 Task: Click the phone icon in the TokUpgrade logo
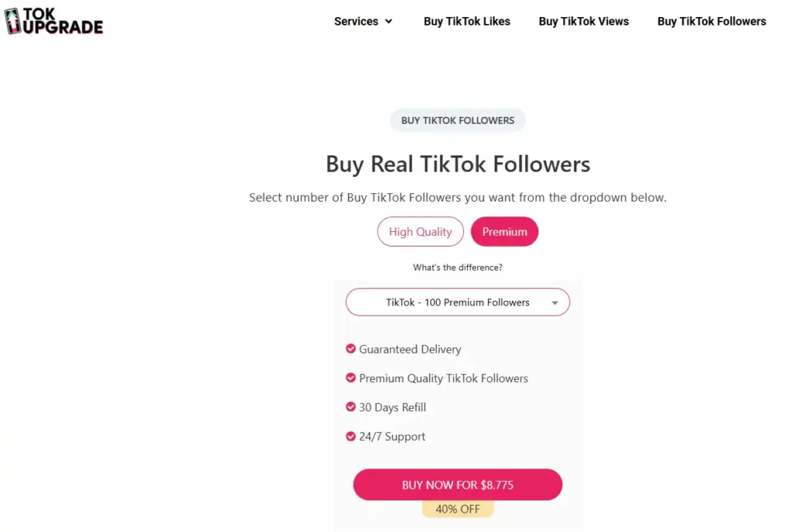click(x=14, y=21)
